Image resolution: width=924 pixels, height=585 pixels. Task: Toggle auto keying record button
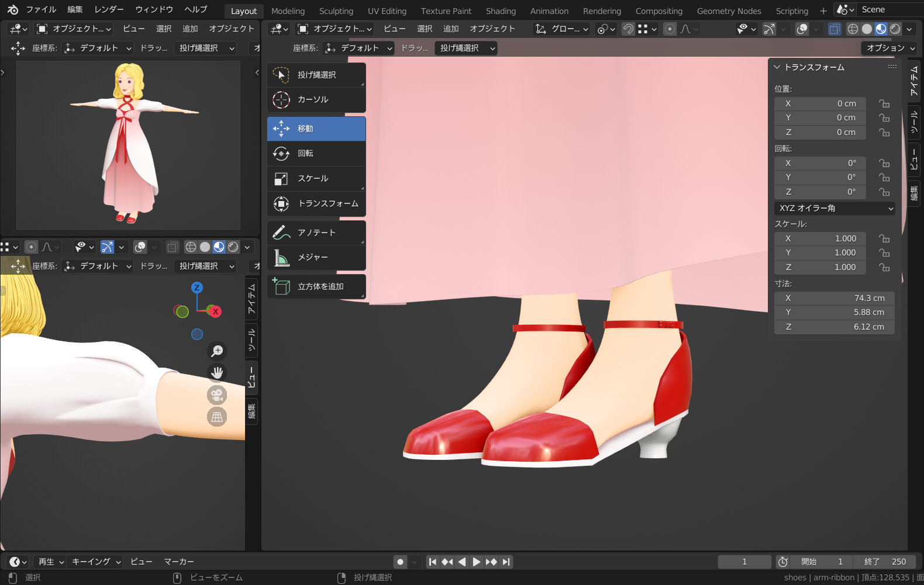400,562
